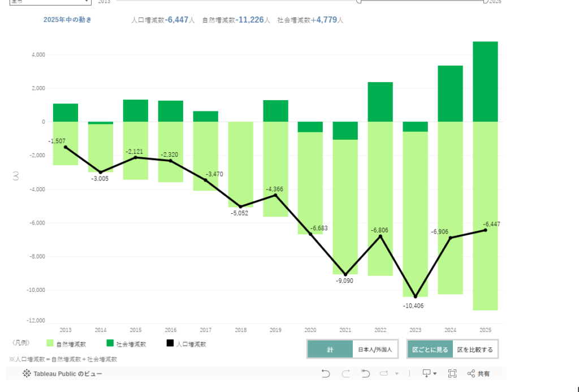The width and height of the screenshot is (579, 392).
Task: Toggle the 計 total view
Action: (330, 350)
